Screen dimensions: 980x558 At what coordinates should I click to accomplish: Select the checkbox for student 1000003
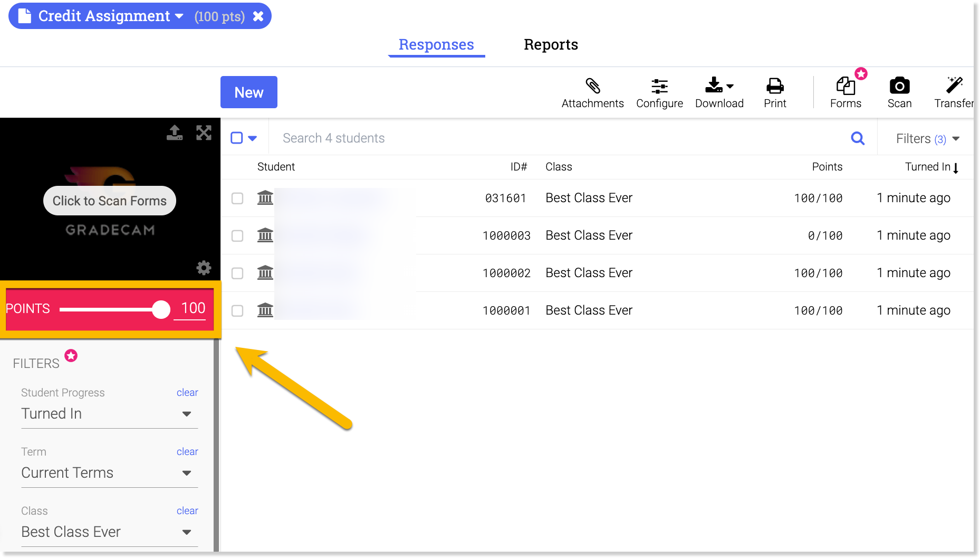tap(237, 236)
